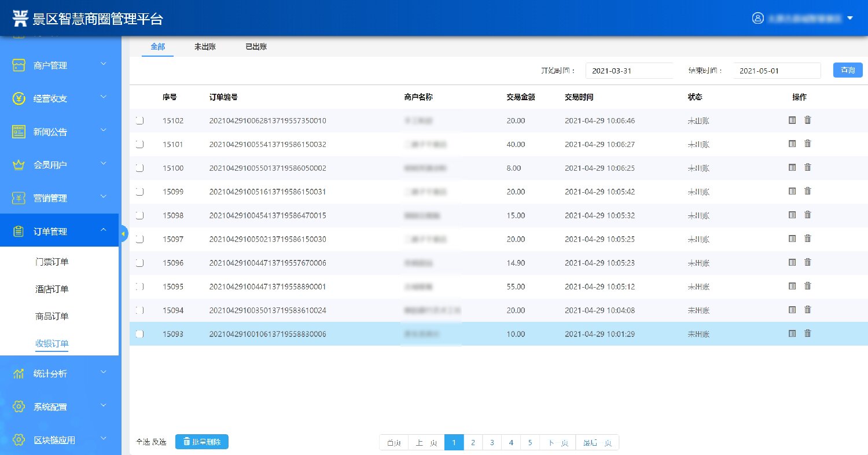The width and height of the screenshot is (868, 455).
Task: Click the 批量删除 batch delete button
Action: [x=202, y=442]
